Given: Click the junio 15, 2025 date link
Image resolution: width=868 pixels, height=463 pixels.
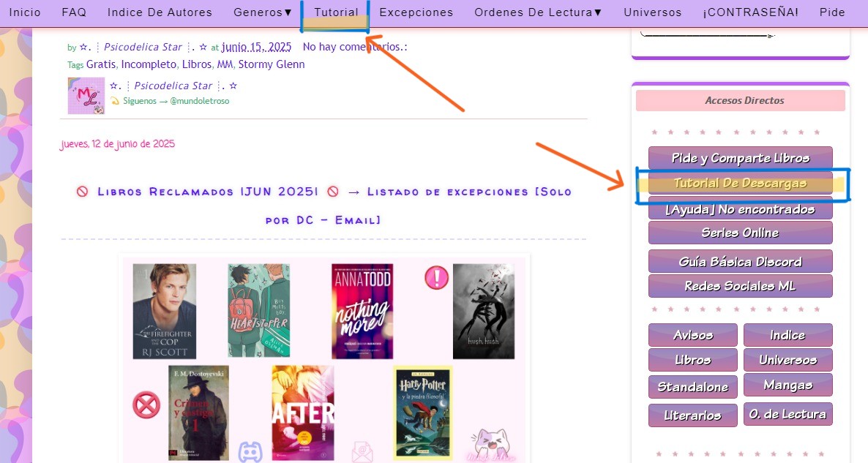Looking at the screenshot, I should click(256, 47).
